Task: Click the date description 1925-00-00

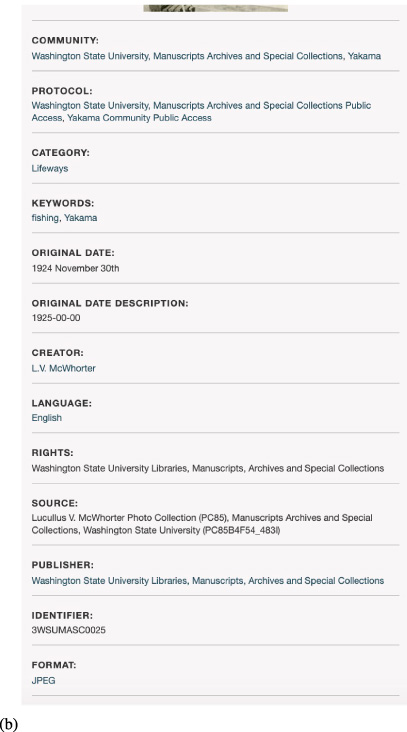Action: pos(56,318)
